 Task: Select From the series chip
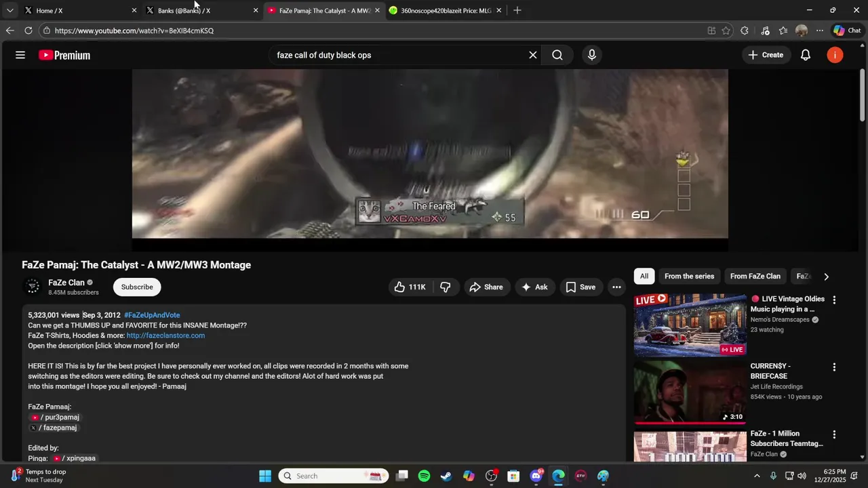pyautogui.click(x=689, y=276)
